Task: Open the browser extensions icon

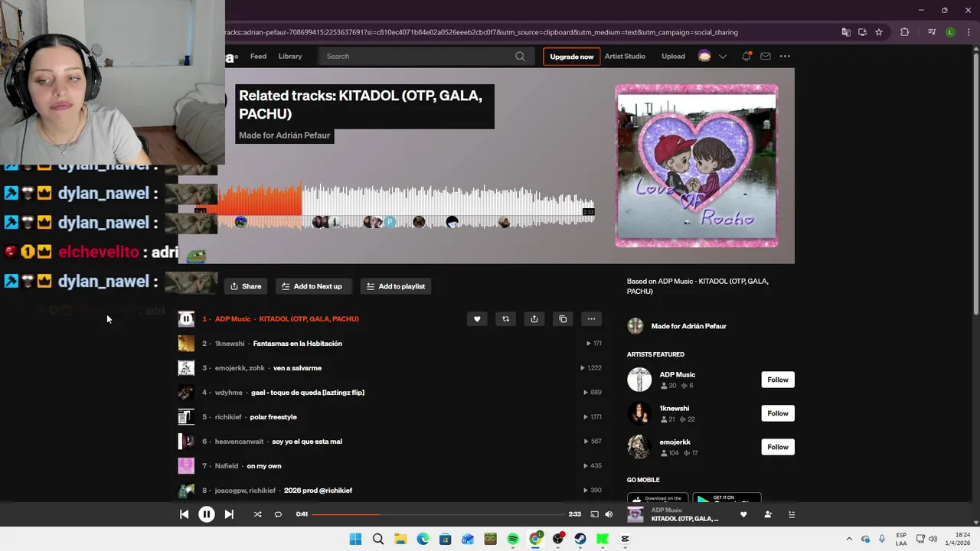Action: click(905, 32)
